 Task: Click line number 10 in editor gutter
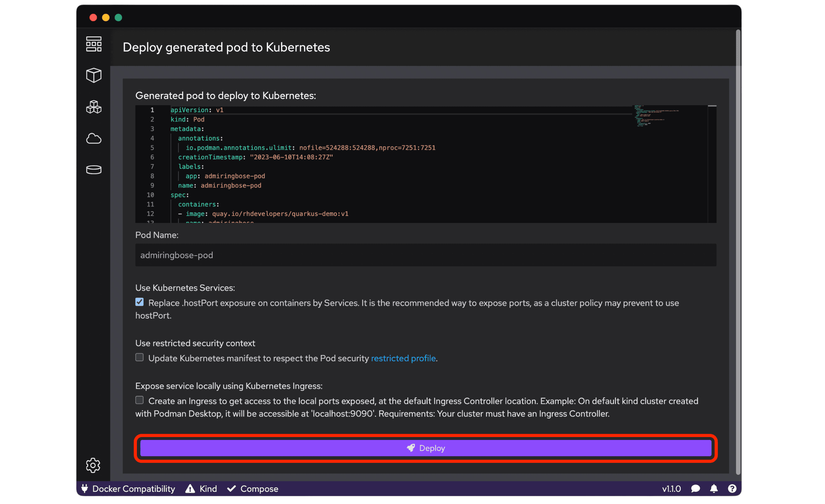tap(150, 195)
